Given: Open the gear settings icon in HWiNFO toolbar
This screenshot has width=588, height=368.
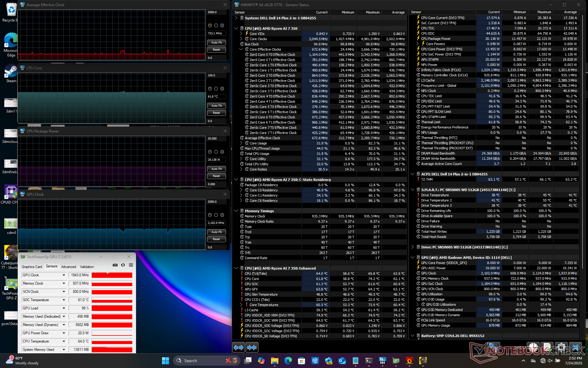Looking at the screenshot, I should click(x=561, y=347).
